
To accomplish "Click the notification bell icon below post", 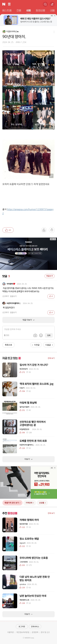I will (44, 230).
